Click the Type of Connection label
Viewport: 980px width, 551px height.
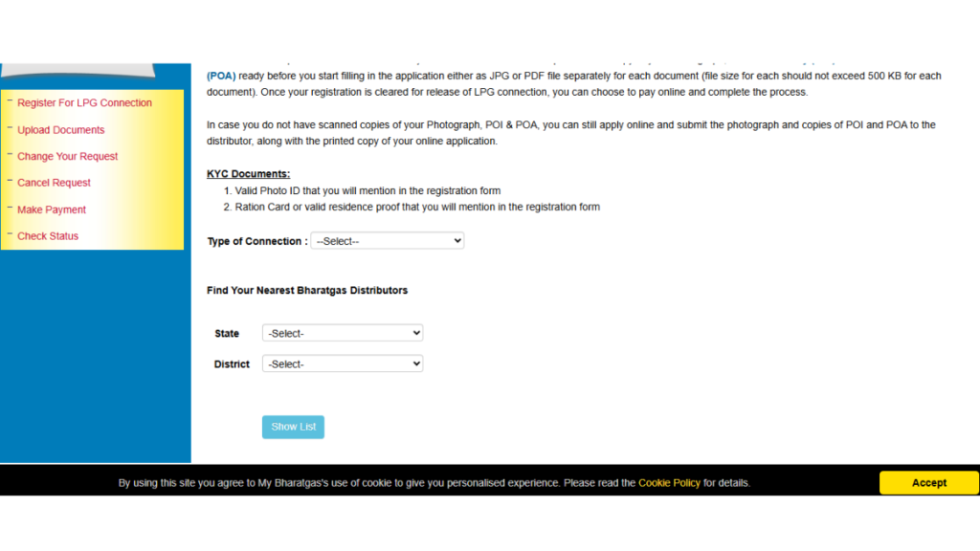pos(256,242)
